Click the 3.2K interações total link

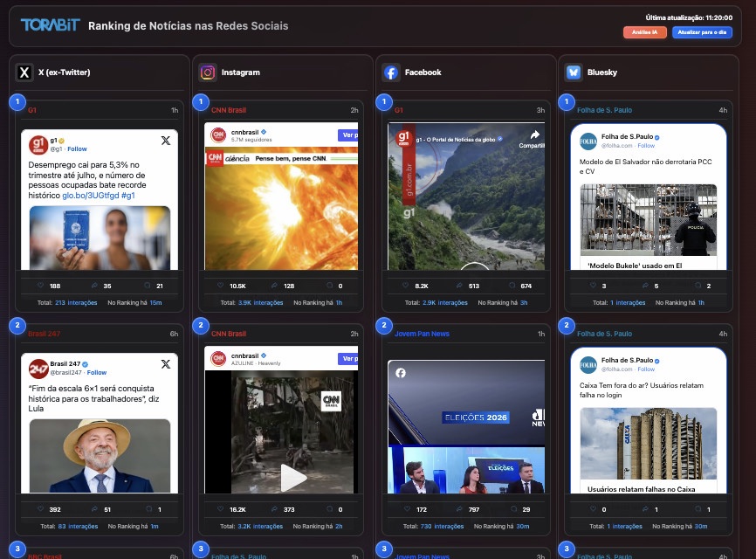coord(260,527)
